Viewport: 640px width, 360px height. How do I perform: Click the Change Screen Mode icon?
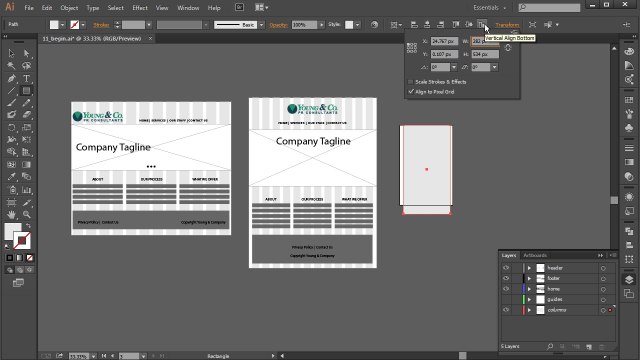pyautogui.click(x=18, y=282)
